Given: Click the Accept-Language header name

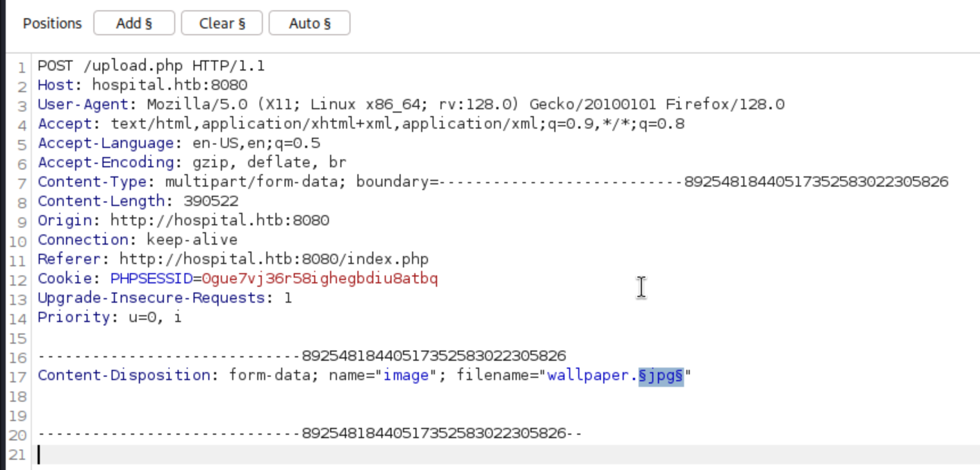Looking at the screenshot, I should [x=105, y=143].
